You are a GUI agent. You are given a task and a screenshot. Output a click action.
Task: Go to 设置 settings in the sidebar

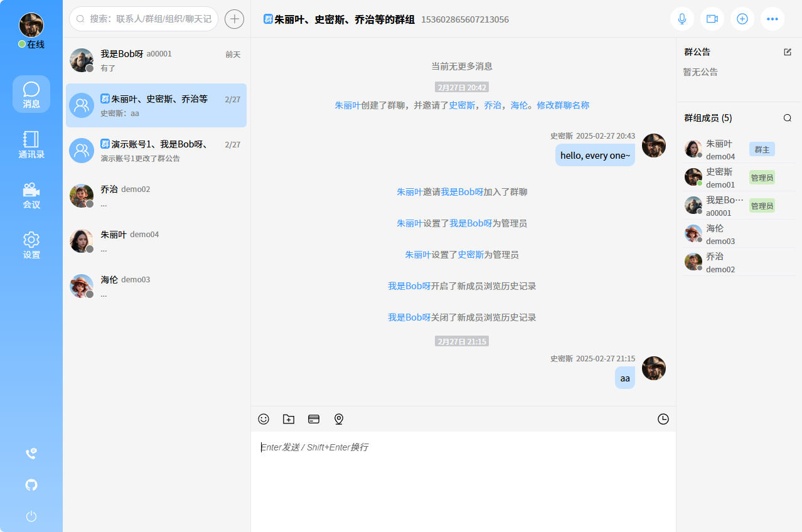click(31, 245)
